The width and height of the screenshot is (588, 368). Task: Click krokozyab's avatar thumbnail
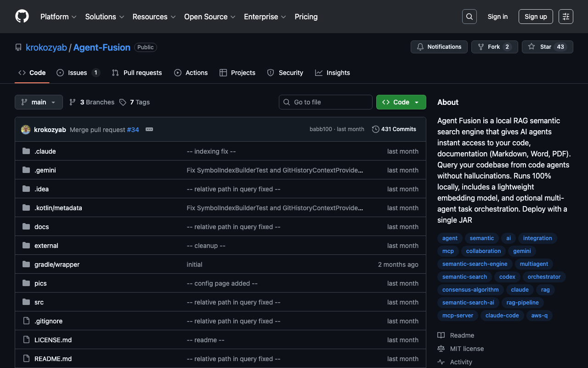click(x=26, y=130)
